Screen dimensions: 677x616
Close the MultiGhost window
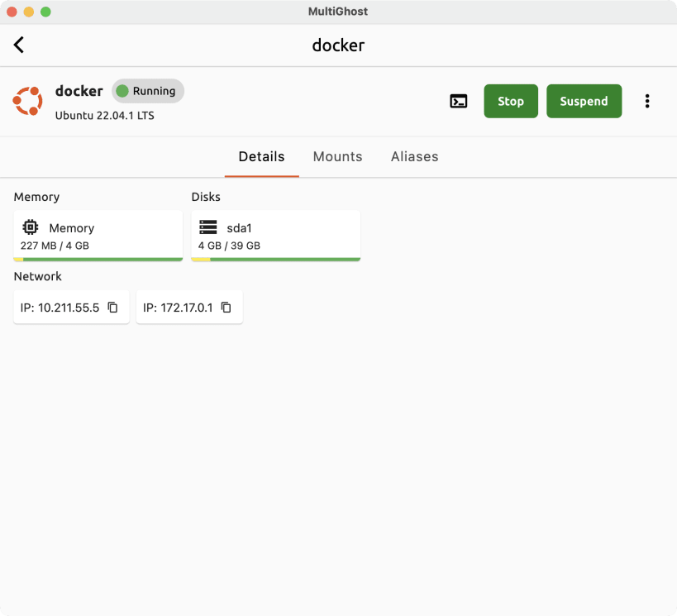[x=12, y=12]
